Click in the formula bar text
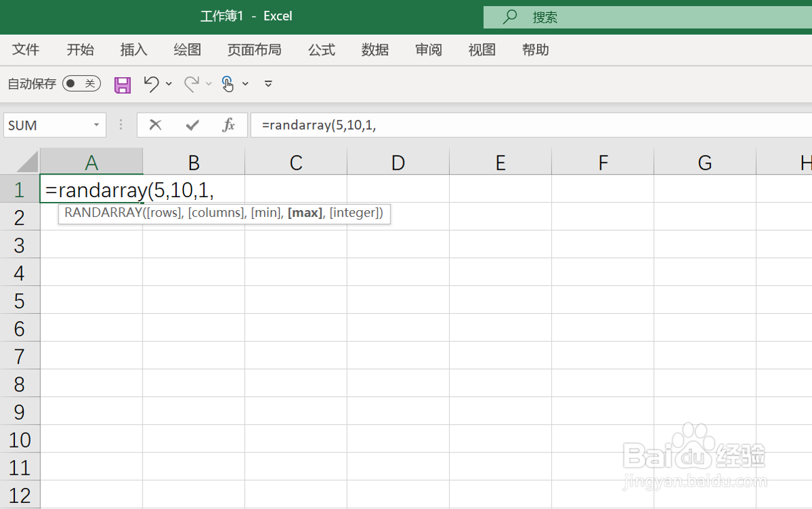The image size is (812, 509). click(319, 125)
